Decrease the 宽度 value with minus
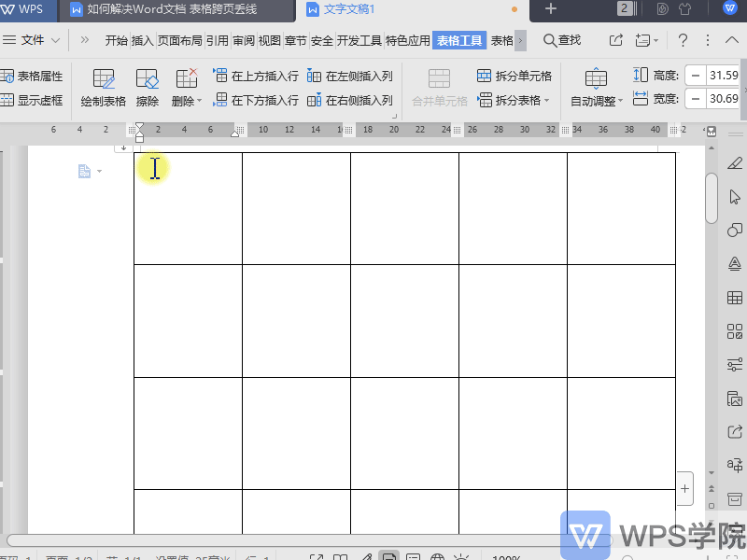The width and height of the screenshot is (747, 560). pos(696,99)
